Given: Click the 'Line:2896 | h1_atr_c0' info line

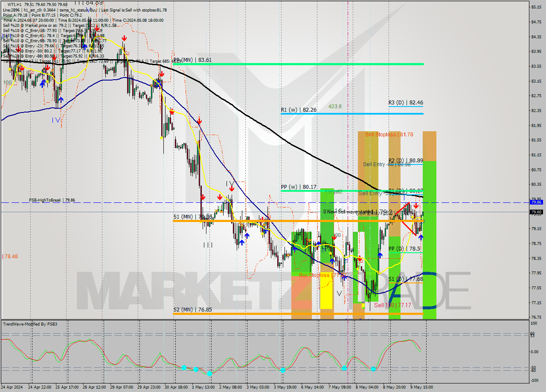Looking at the screenshot, I should [85, 10].
